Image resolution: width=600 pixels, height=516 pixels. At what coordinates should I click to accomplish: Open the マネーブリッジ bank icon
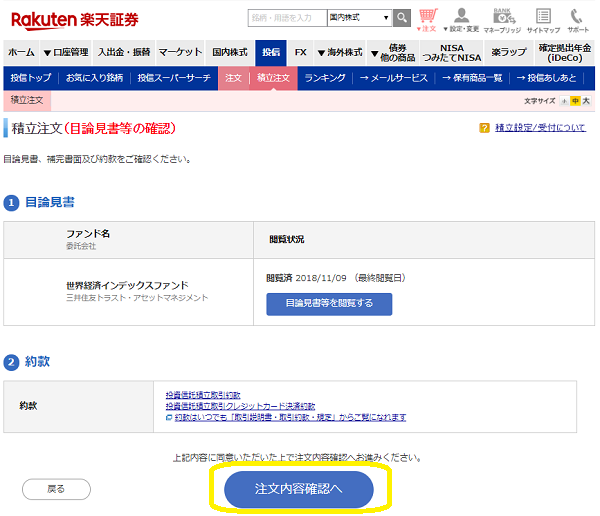coord(502,20)
